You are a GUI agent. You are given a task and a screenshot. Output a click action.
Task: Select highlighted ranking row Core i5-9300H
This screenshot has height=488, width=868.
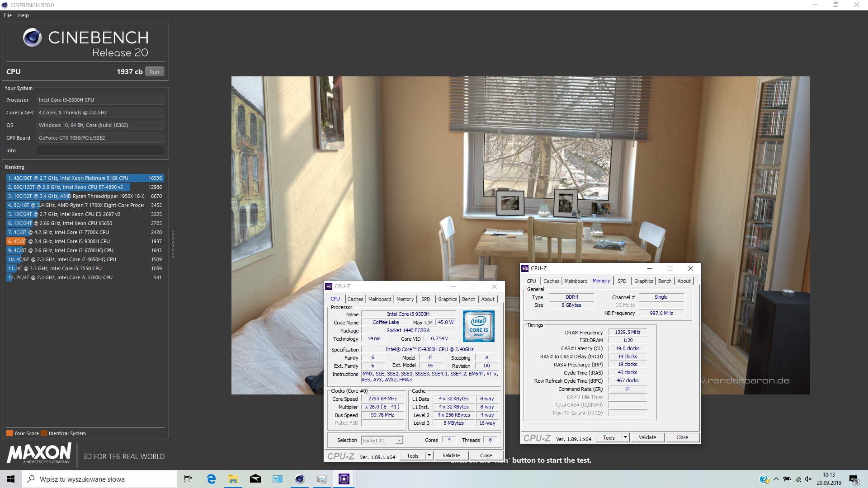[85, 241]
